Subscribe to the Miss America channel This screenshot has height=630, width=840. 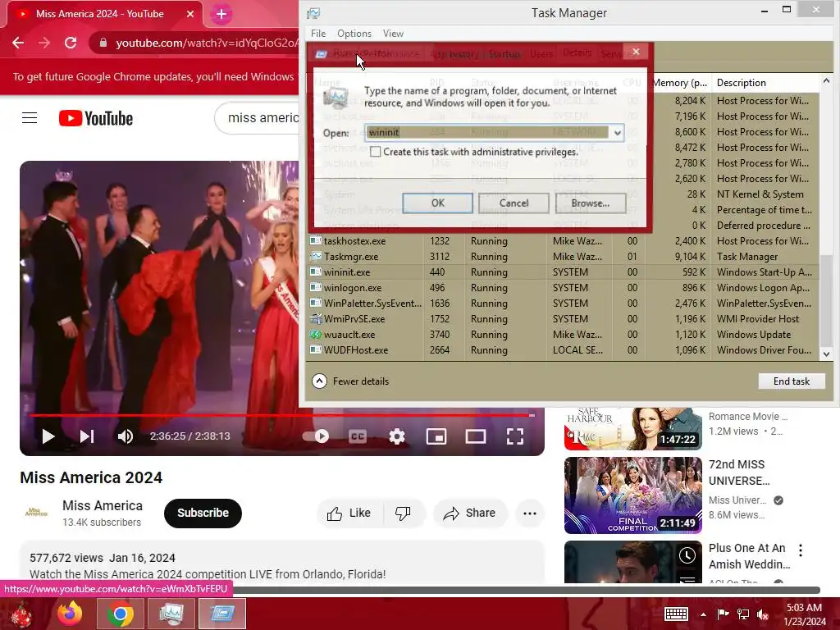(203, 514)
